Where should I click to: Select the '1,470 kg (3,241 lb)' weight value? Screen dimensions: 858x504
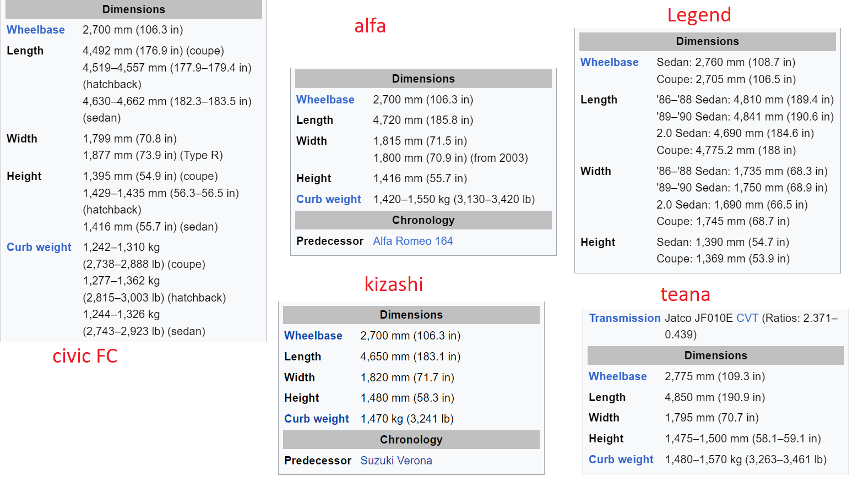[407, 419]
